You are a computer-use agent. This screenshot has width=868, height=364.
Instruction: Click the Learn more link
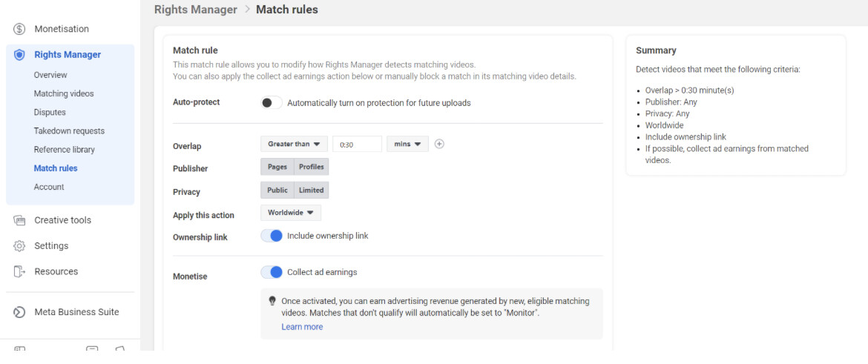tap(302, 327)
